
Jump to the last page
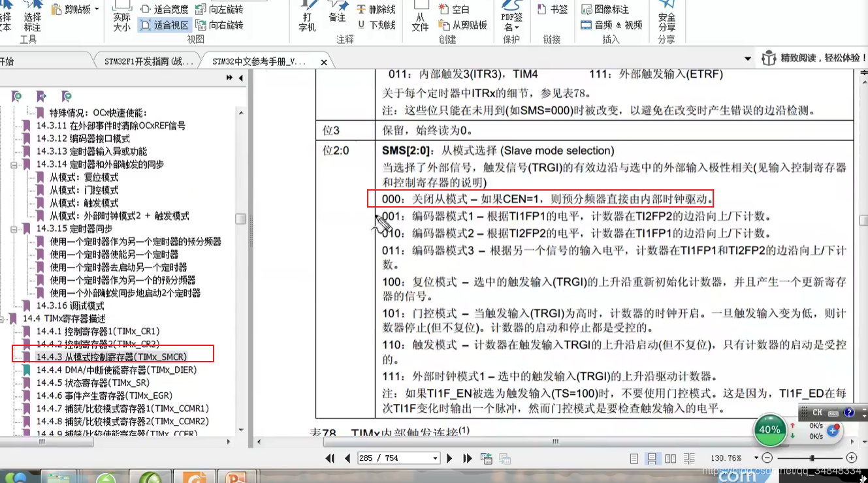[468, 458]
